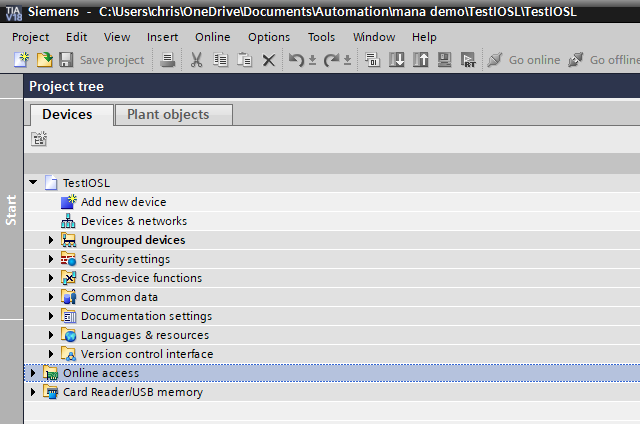The height and width of the screenshot is (424, 640).
Task: Open the Project menu
Action: (x=31, y=37)
